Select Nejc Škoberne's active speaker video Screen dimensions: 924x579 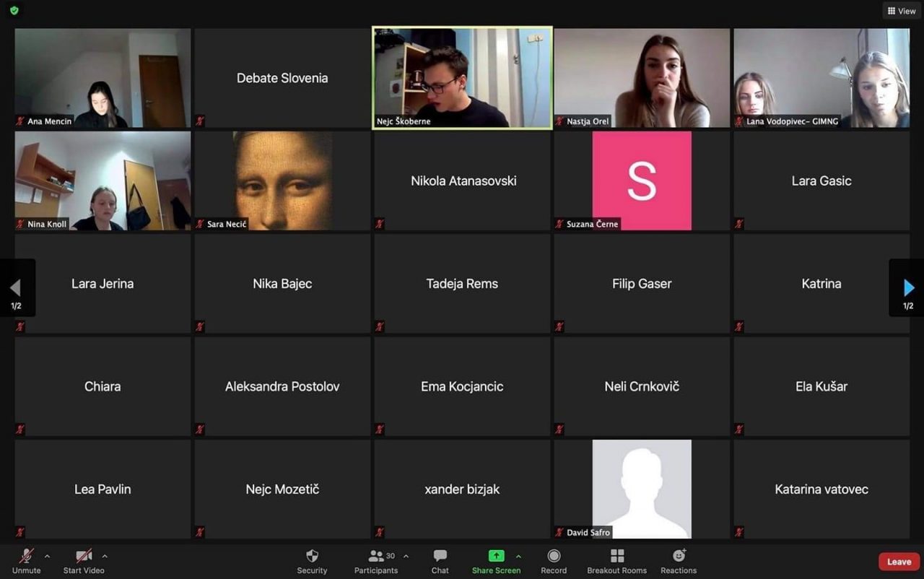pos(462,78)
